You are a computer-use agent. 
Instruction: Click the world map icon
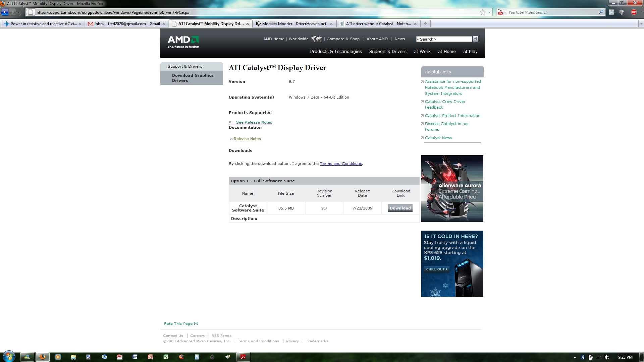(x=316, y=39)
